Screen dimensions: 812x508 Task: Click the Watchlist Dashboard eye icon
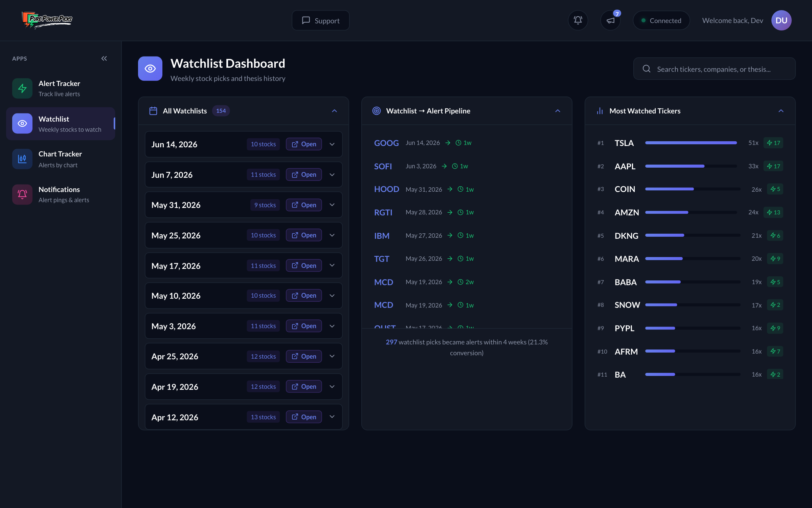tap(150, 69)
